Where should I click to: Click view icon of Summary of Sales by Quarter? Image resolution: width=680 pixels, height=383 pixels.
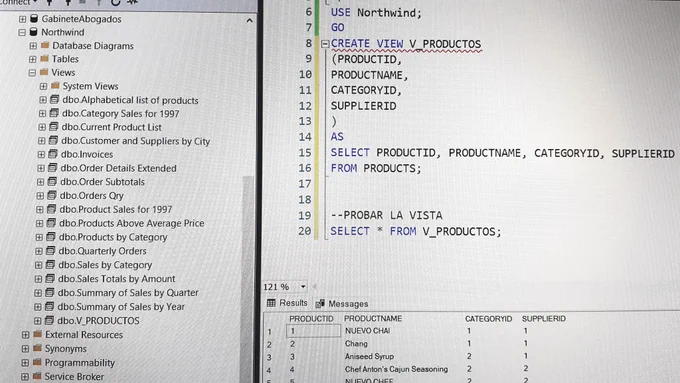click(49, 292)
